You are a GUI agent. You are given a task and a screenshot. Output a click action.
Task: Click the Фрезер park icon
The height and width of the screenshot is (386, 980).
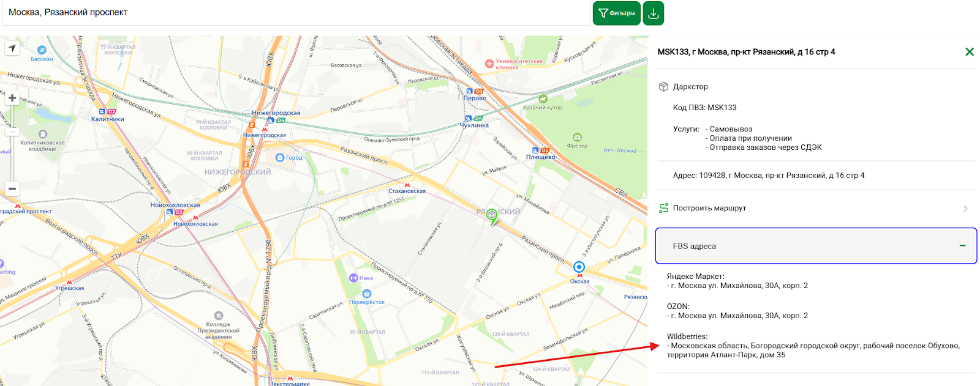[577, 137]
